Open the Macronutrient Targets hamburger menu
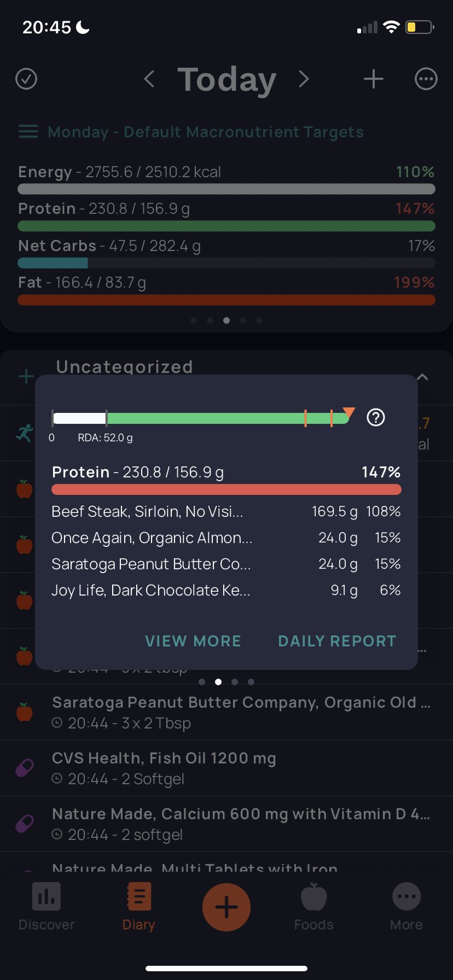 point(28,132)
